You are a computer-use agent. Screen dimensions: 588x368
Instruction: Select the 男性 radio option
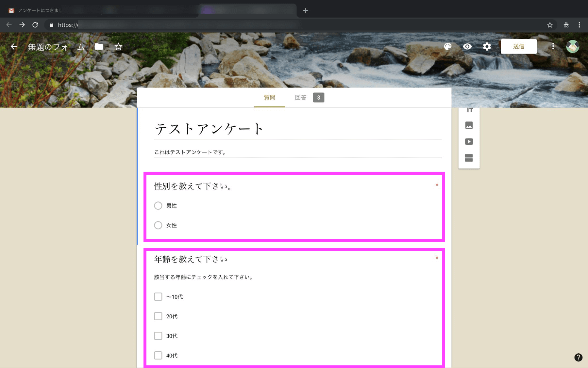[158, 206]
